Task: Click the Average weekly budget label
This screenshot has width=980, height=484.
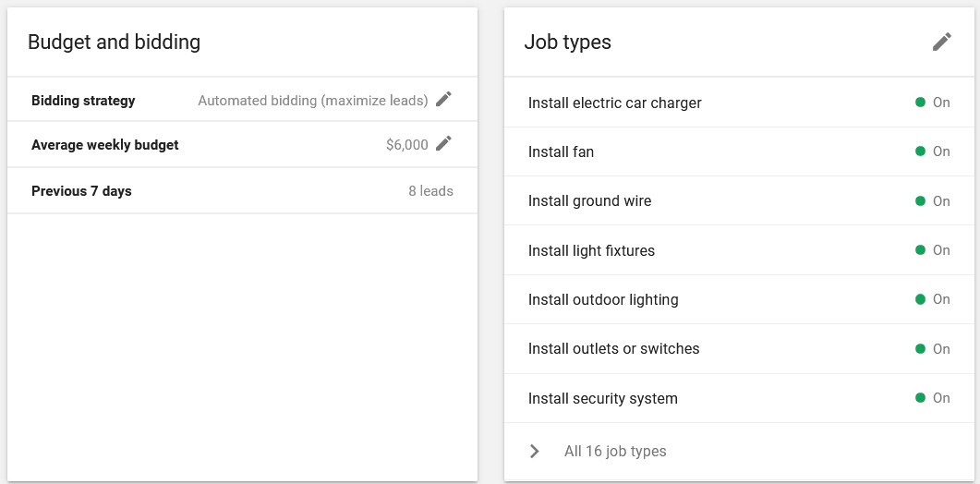Action: [105, 145]
